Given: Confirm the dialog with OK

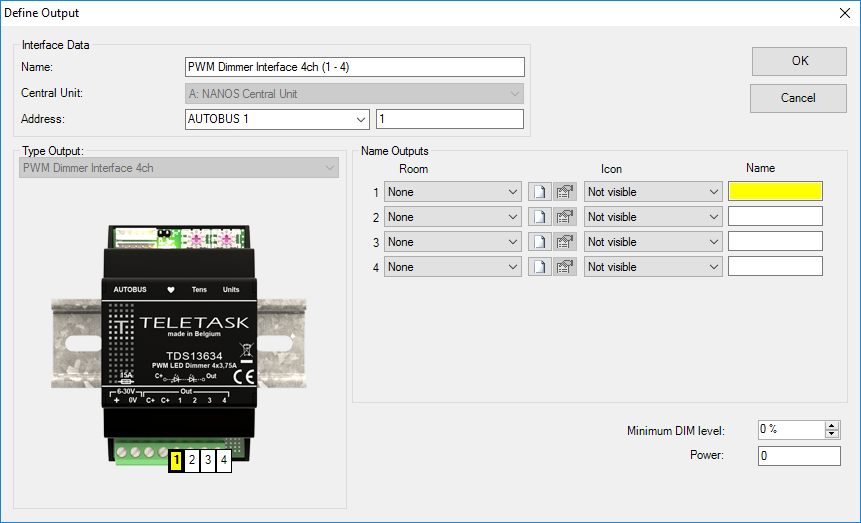Looking at the screenshot, I should tap(799, 61).
